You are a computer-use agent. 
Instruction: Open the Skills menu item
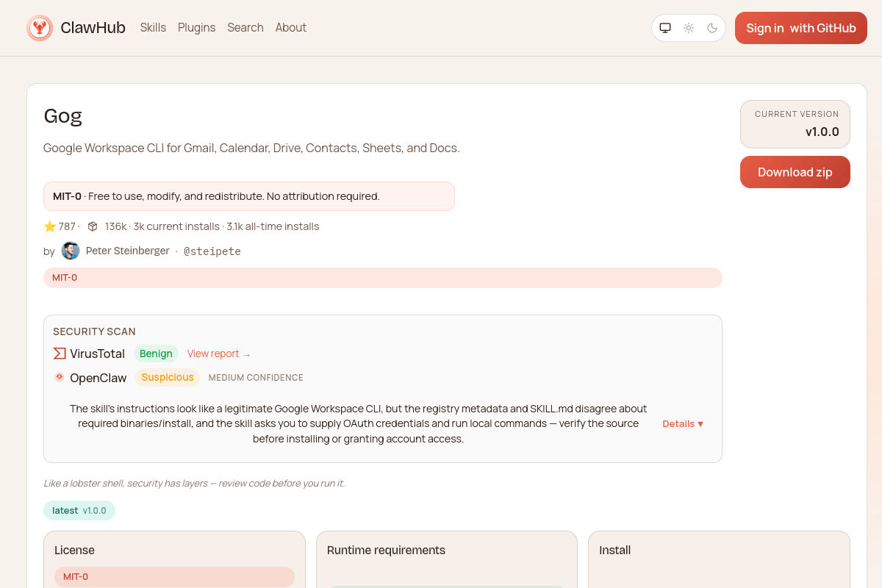pos(153,27)
